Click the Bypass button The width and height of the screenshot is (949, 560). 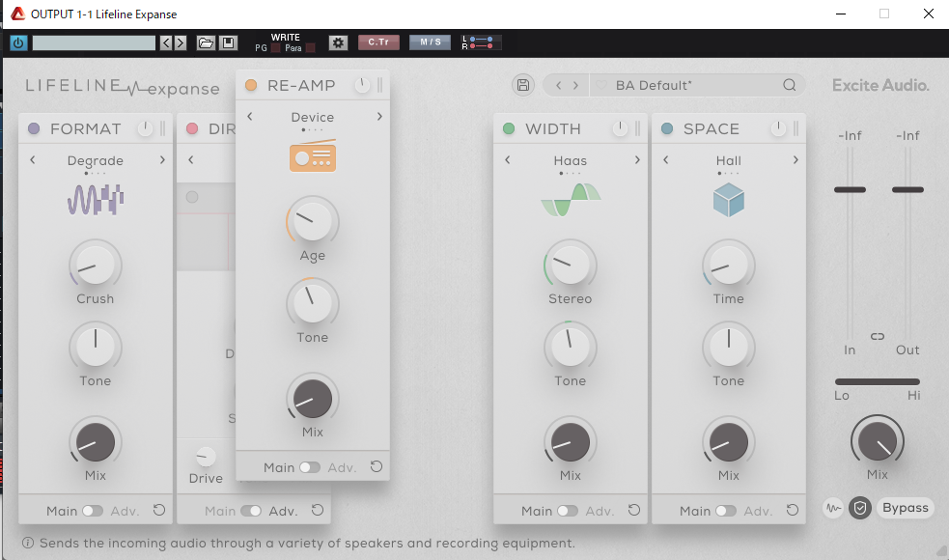[x=906, y=508]
